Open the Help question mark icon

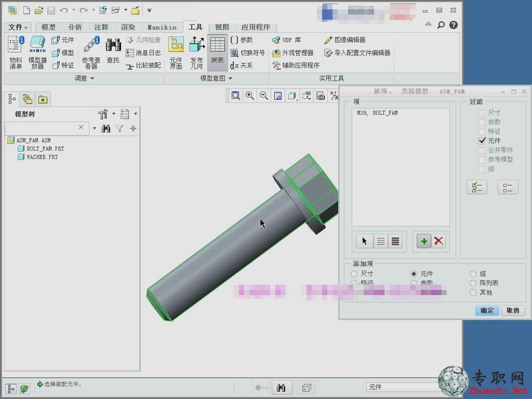[453, 25]
